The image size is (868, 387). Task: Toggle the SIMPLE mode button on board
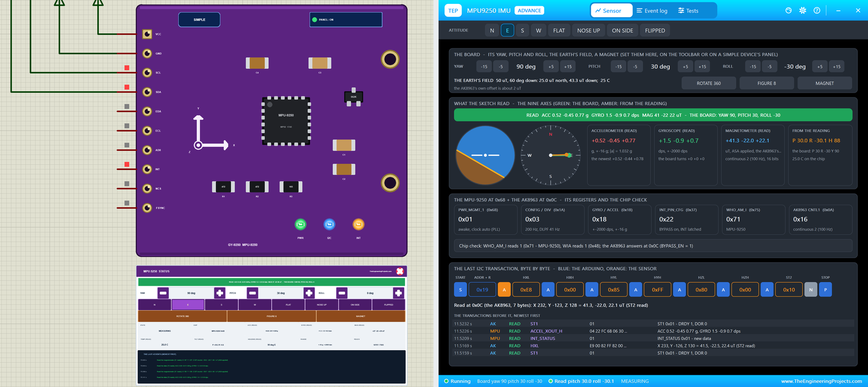[x=199, y=20]
